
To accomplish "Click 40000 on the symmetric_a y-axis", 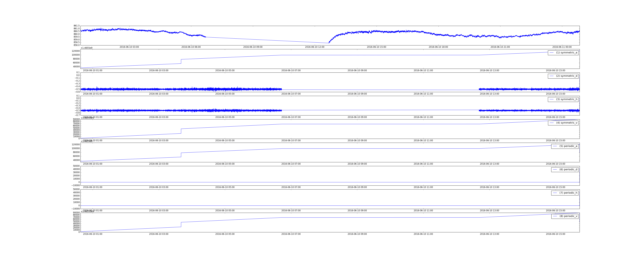I will coord(76,67).
